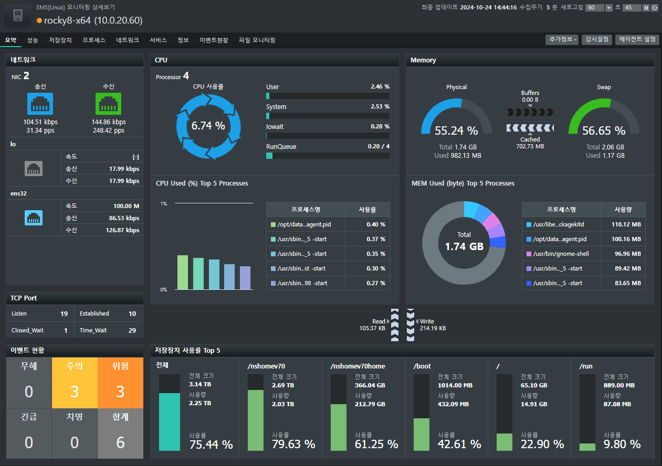Screen dimensions: 662x466
Task: Click the ens32 interface port icon
Action: tap(33, 218)
